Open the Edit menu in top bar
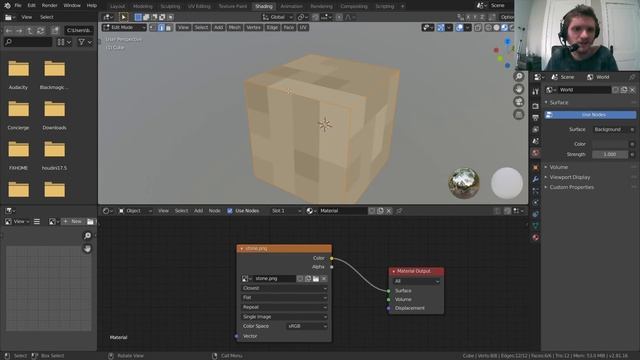Screen dimensions: 640x360 (x=31, y=6)
